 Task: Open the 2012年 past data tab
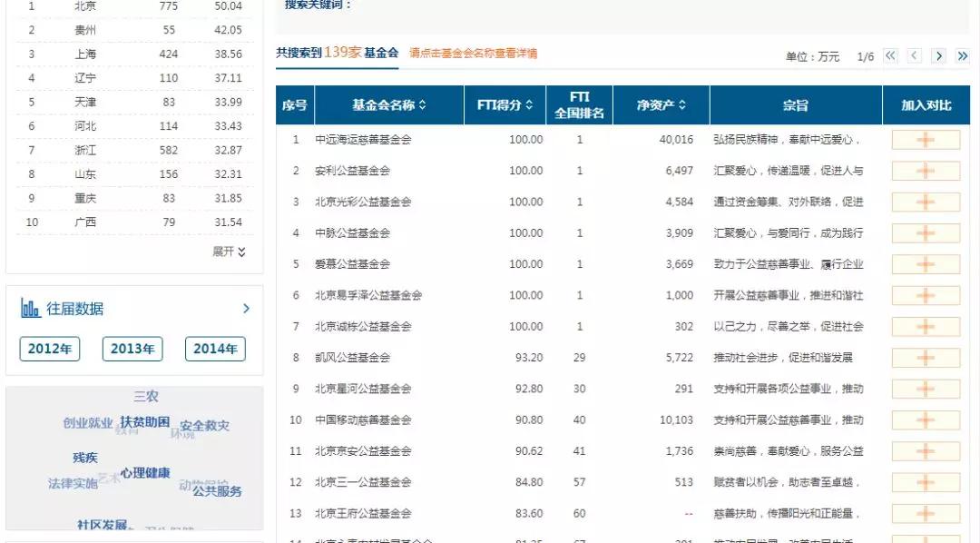(50, 349)
